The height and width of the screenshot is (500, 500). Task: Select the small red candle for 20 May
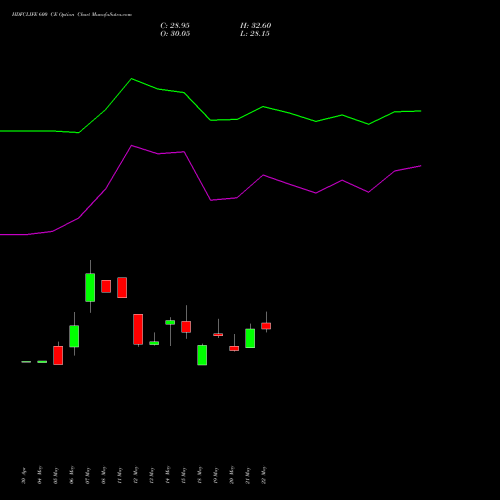(x=234, y=348)
